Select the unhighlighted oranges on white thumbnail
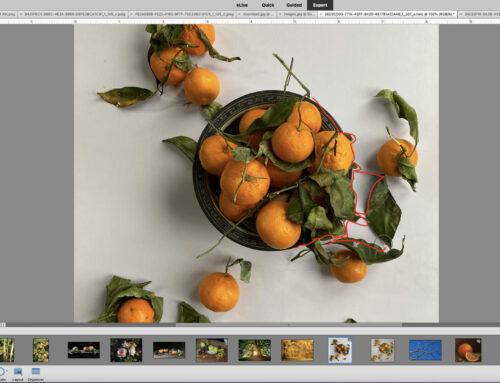 point(383,350)
